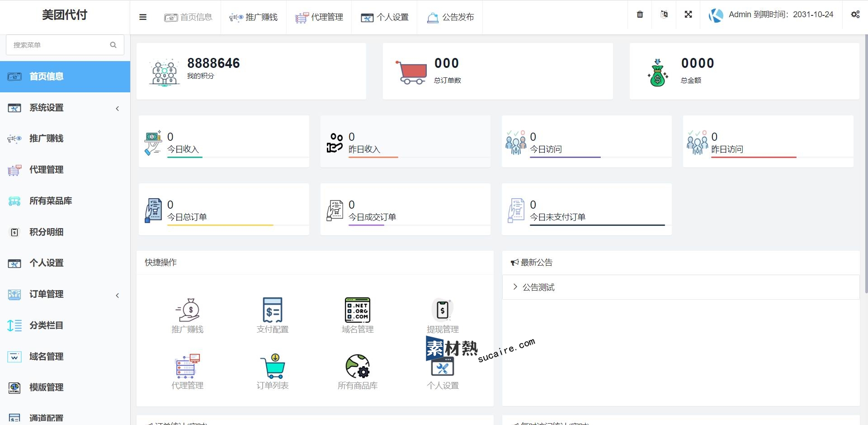Click the 美团代付 site title
The image size is (868, 425).
point(65,15)
